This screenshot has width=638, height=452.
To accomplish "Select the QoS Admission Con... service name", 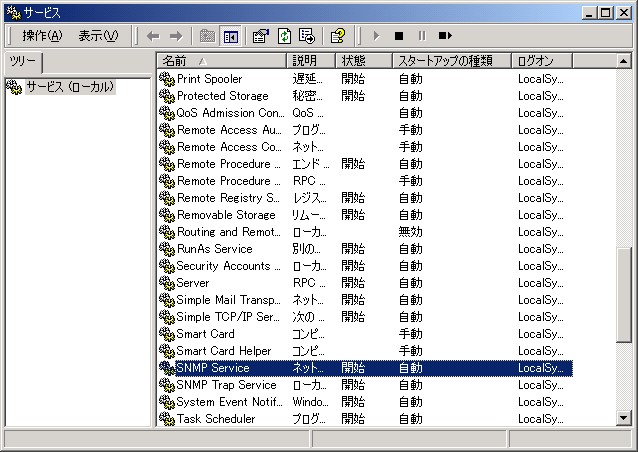I will pyautogui.click(x=230, y=113).
